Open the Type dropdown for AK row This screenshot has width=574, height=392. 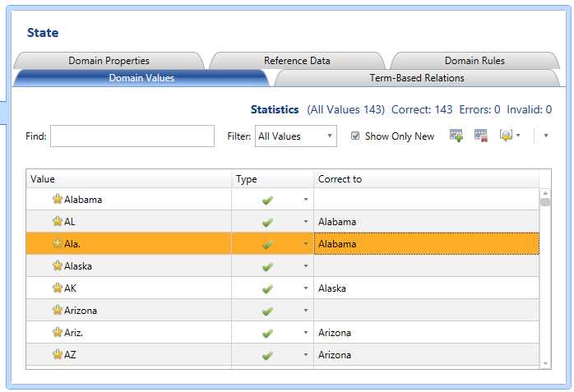(306, 288)
